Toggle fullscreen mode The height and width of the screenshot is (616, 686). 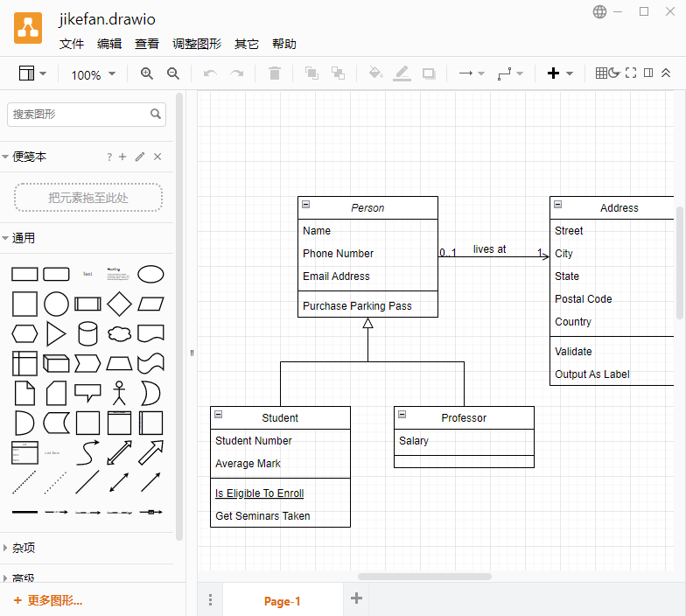(631, 73)
